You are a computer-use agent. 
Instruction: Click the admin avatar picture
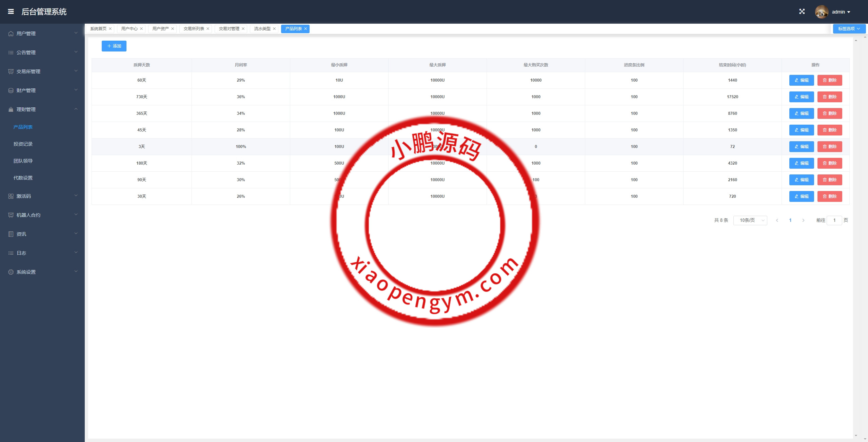(x=821, y=12)
